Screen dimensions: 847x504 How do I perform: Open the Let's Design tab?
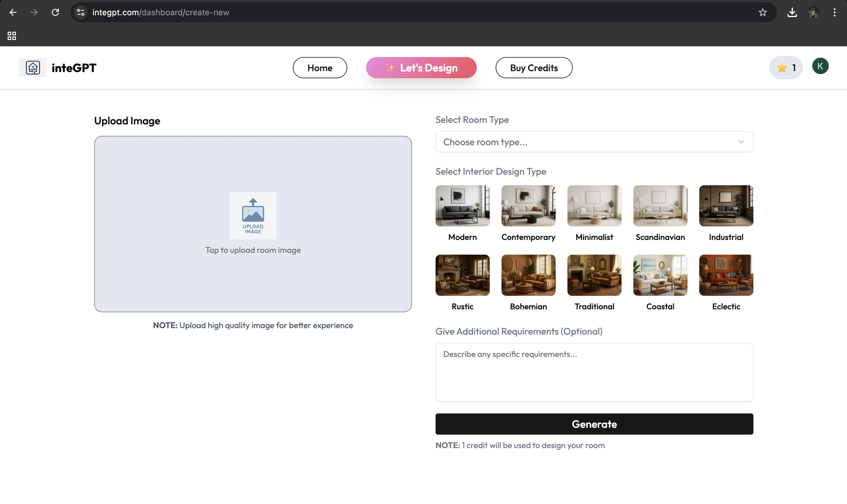coord(421,68)
